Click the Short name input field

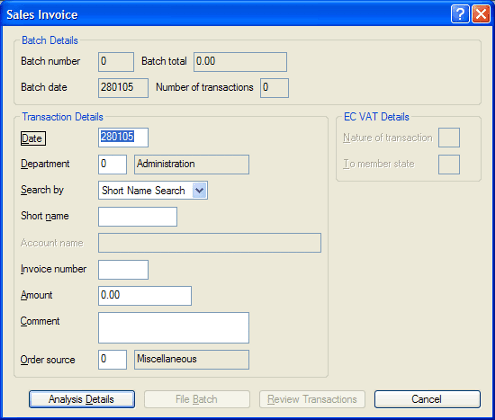point(138,217)
